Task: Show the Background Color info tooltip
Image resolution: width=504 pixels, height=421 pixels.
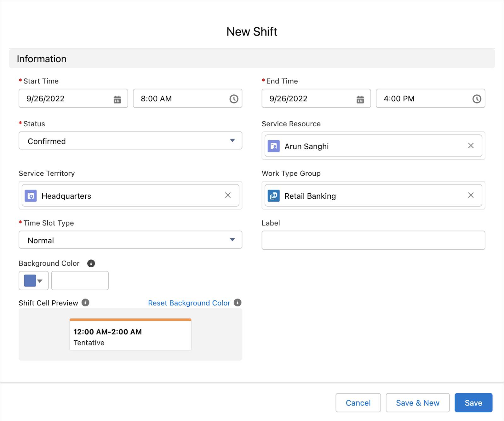Action: coord(92,264)
